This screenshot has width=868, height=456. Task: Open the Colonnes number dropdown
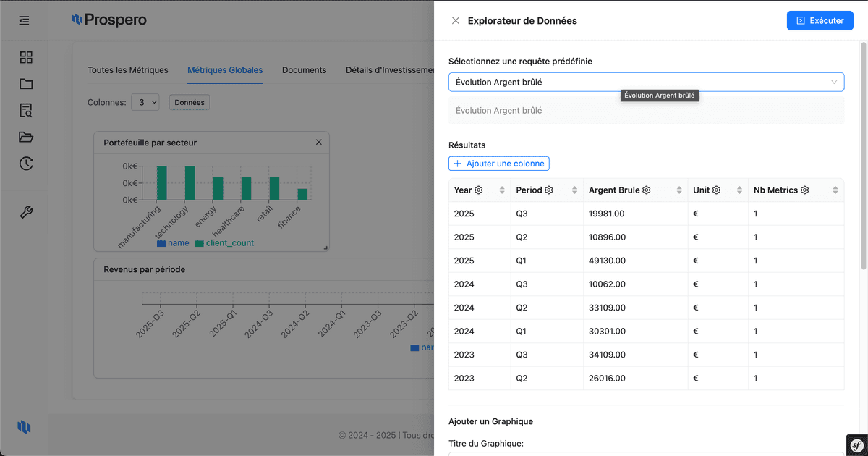click(145, 103)
